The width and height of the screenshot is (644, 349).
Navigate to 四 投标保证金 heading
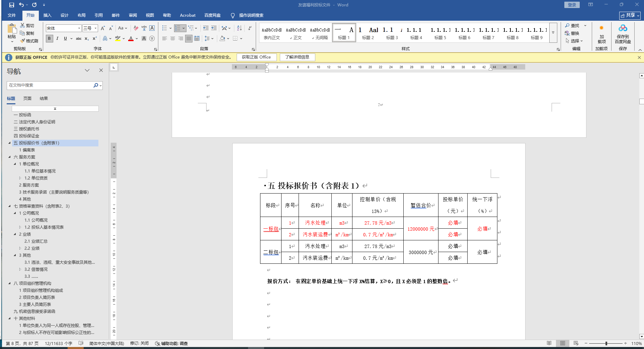click(x=26, y=136)
